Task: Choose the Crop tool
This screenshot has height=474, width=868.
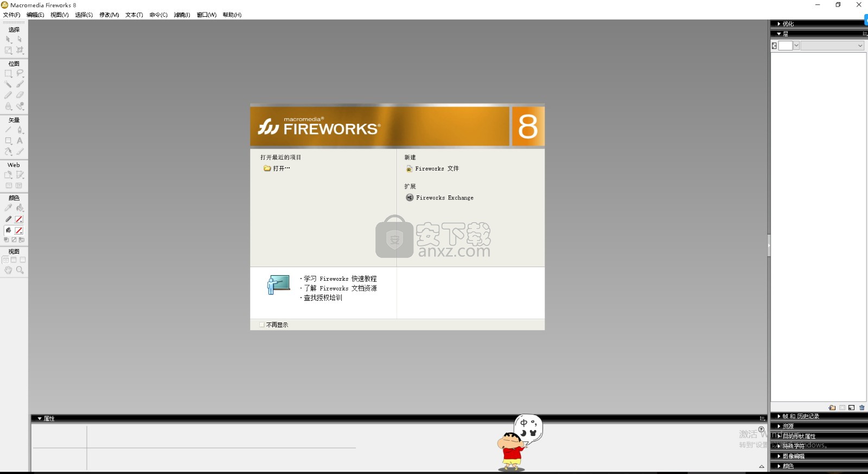Action: click(20, 50)
